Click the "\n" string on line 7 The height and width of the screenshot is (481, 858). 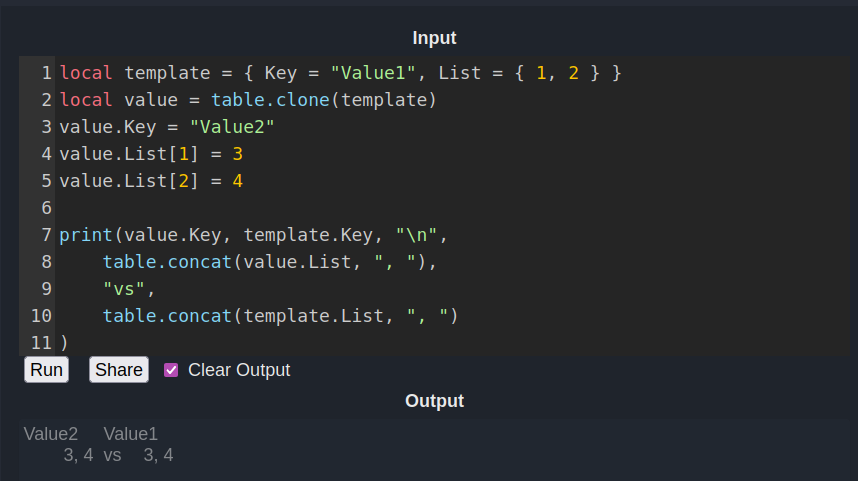click(x=416, y=235)
